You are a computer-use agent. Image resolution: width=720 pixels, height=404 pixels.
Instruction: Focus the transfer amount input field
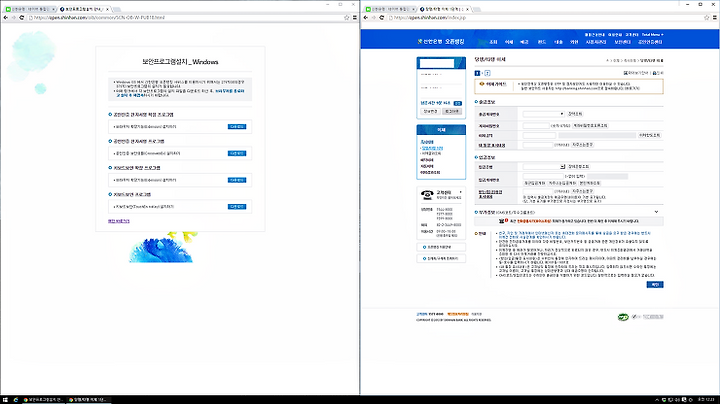click(539, 135)
